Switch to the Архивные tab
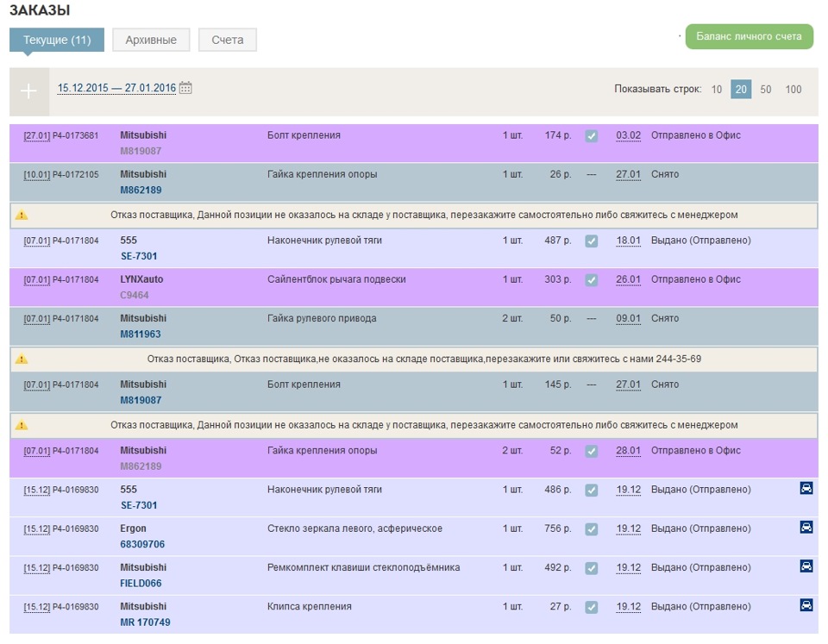The height and width of the screenshot is (644, 828). 151,40
